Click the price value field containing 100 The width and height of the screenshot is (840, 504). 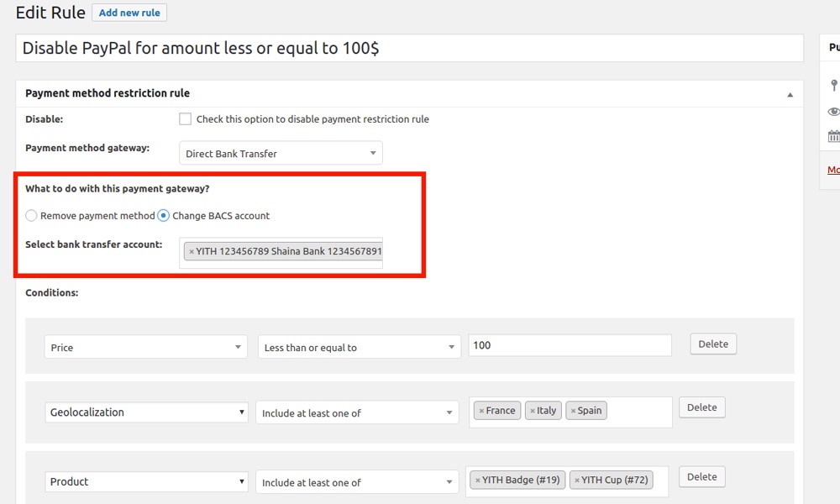(570, 345)
